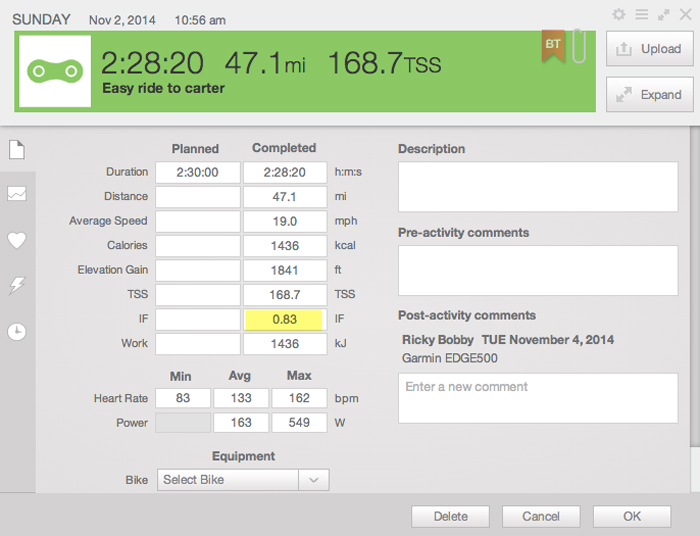This screenshot has width=700, height=536.
Task: Click the planned Average Speed field
Action: pos(198,221)
